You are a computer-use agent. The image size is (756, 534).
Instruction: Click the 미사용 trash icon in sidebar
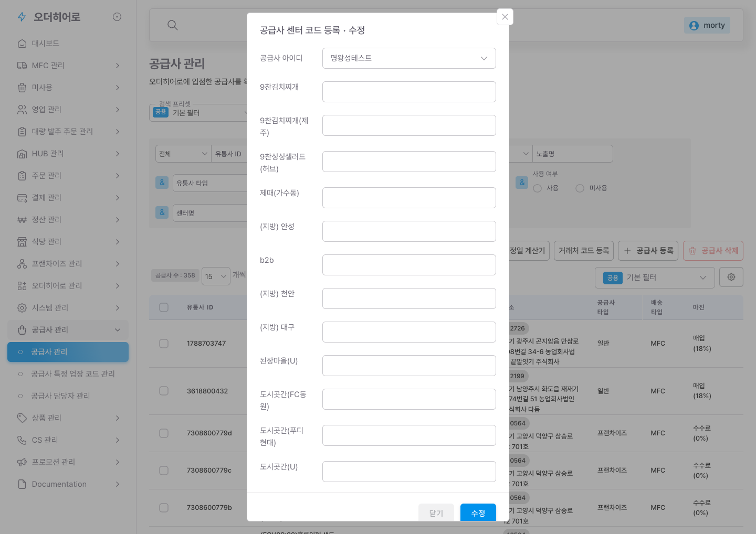(x=22, y=88)
